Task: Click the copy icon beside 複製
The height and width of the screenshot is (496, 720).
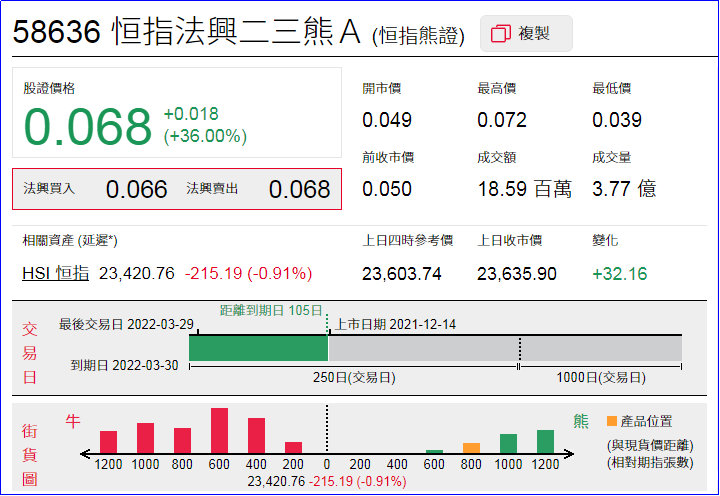Action: [501, 34]
